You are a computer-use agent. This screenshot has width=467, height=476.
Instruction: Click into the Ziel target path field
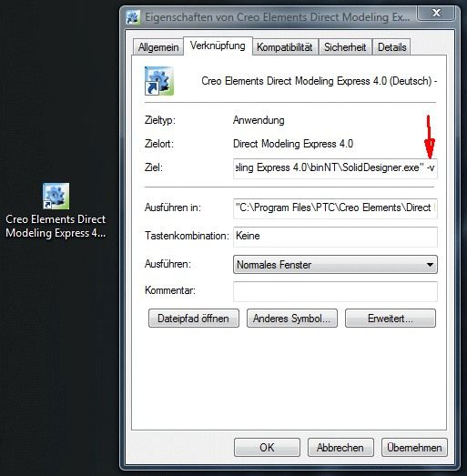coord(335,167)
